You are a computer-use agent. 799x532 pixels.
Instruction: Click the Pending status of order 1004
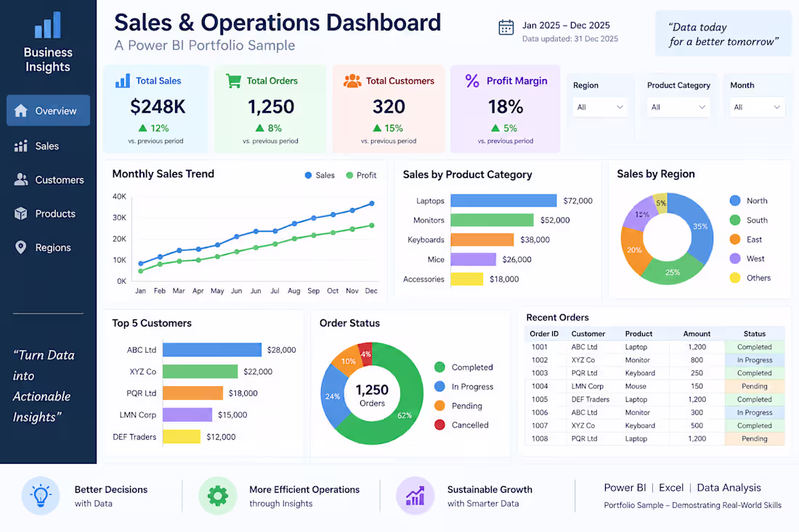pyautogui.click(x=754, y=386)
